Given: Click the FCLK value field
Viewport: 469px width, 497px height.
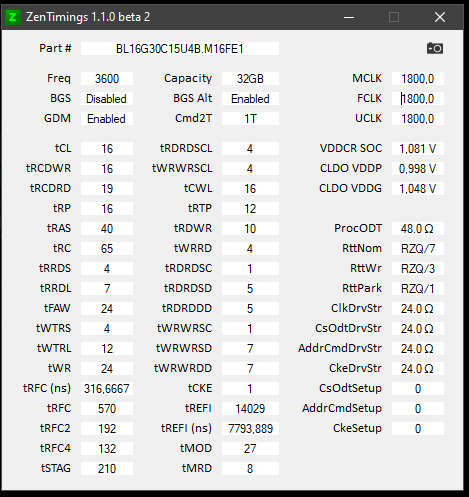Looking at the screenshot, I should pos(418,99).
